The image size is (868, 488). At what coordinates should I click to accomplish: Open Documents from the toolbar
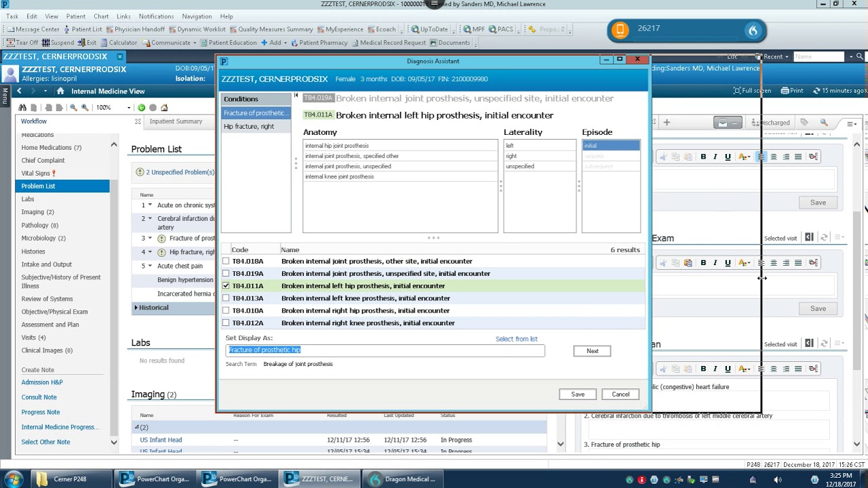(450, 43)
